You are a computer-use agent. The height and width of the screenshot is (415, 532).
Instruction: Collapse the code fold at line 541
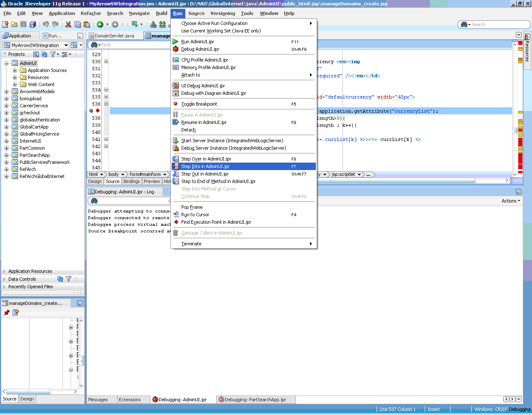pyautogui.click(x=106, y=139)
